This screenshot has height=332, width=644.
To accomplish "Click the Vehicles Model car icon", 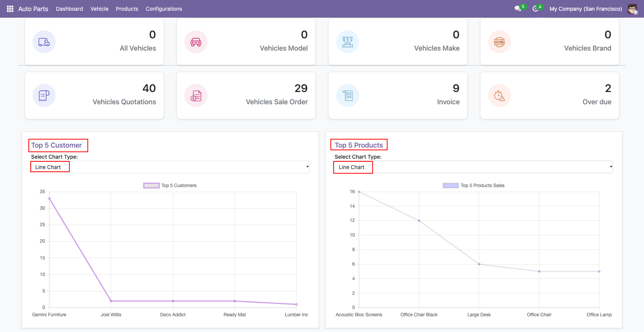I will pyautogui.click(x=196, y=42).
